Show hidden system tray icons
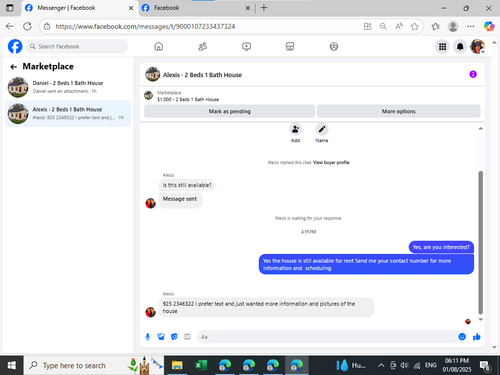The height and width of the screenshot is (375, 500). (381, 365)
